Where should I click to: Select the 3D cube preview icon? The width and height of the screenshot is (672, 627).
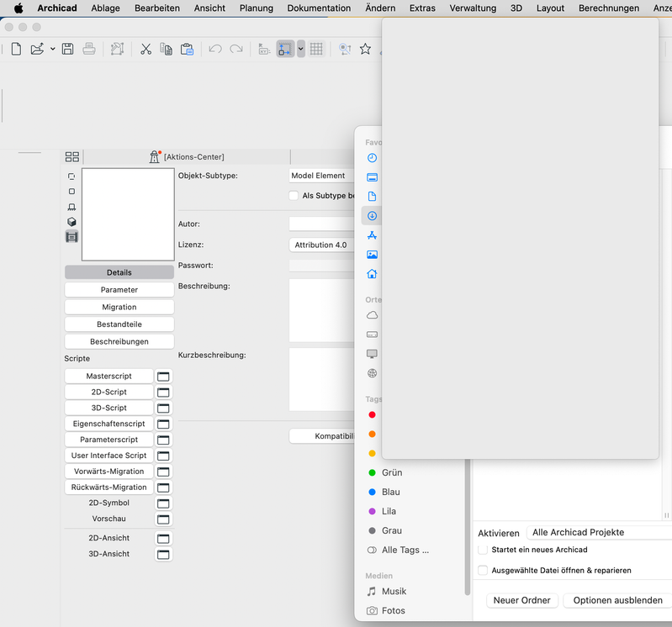coord(71,222)
